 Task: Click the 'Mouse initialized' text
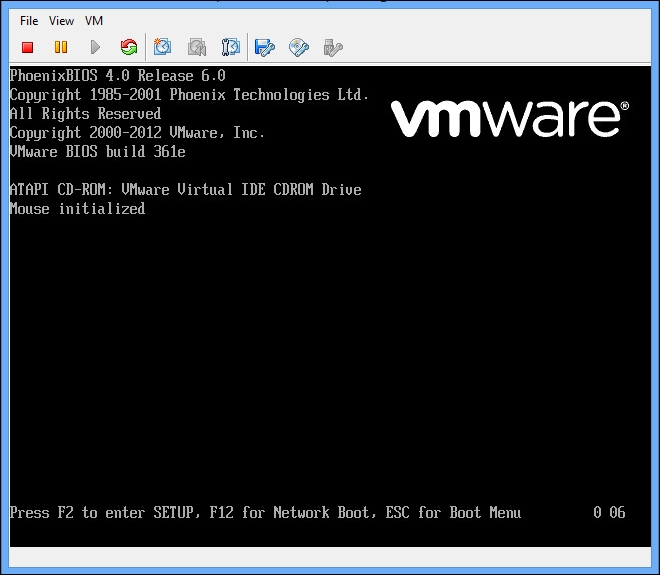77,209
